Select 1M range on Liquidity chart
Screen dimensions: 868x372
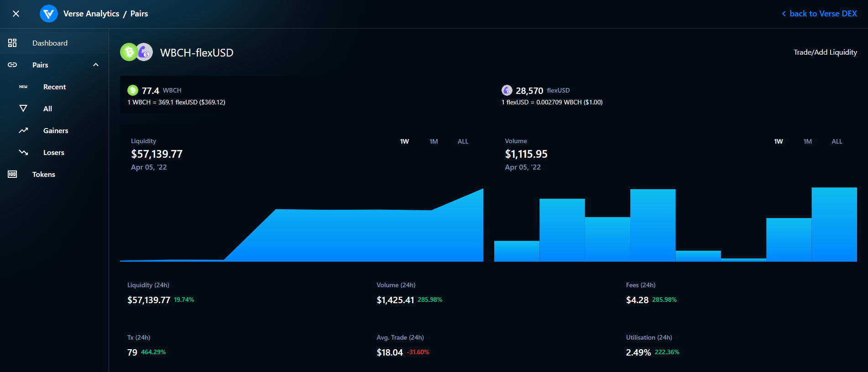[x=434, y=141]
